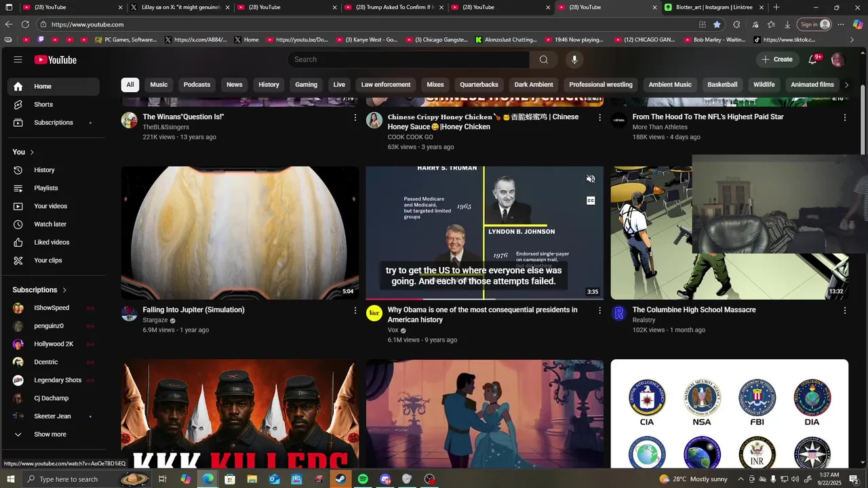Unmute the Obama video preview
Screen dimensions: 868x488
pos(591,179)
